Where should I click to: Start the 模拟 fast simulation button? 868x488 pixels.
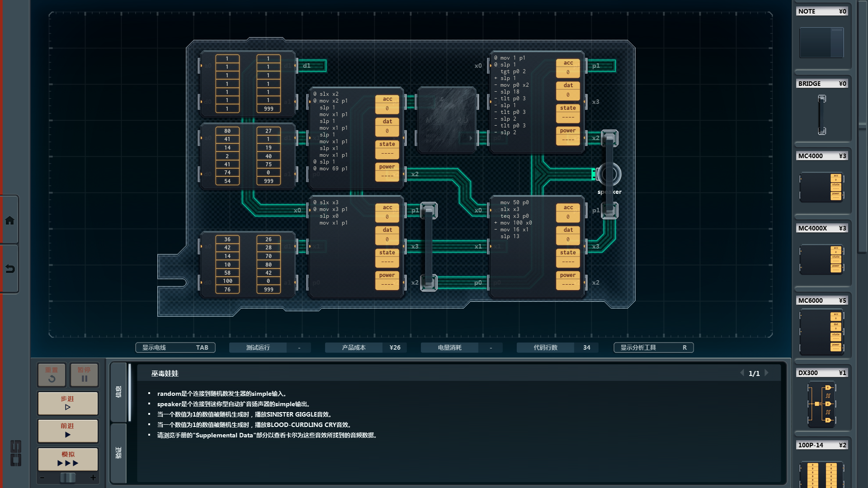[68, 459]
